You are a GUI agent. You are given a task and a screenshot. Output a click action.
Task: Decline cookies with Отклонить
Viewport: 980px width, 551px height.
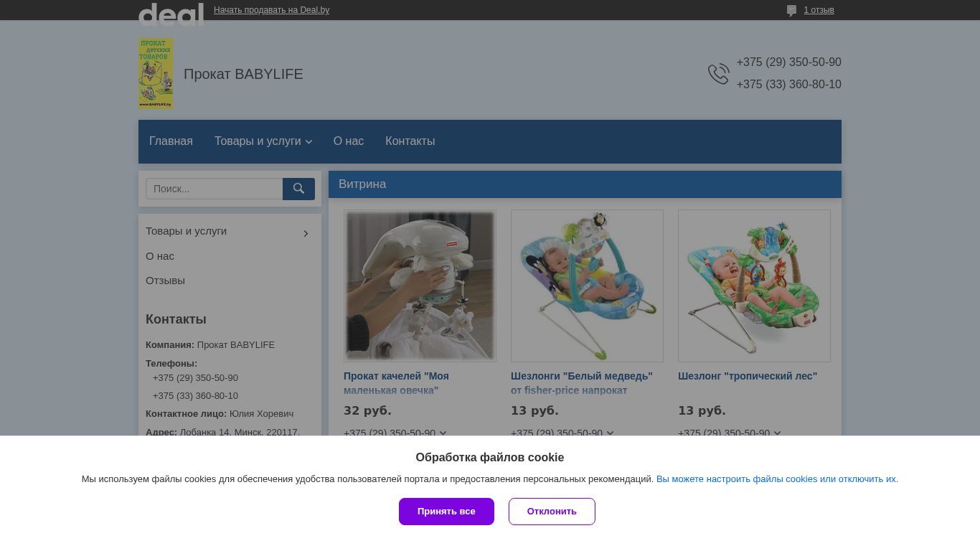coord(552,512)
